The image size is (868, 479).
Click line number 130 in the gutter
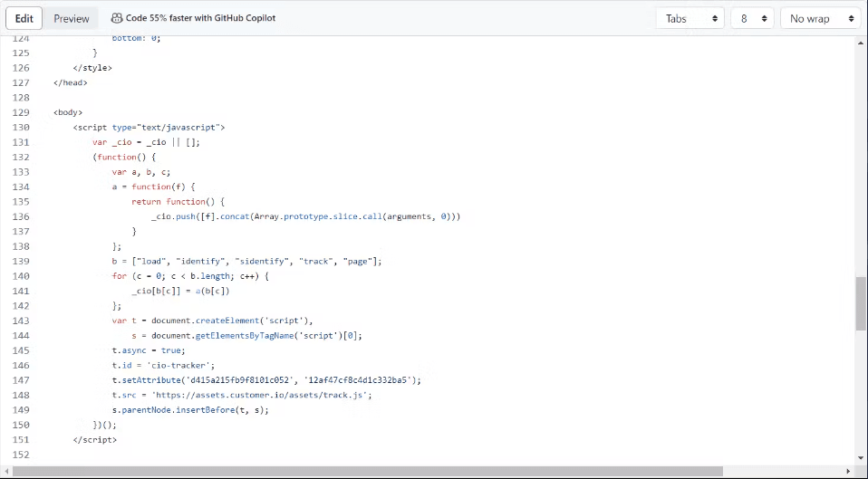pyautogui.click(x=21, y=127)
